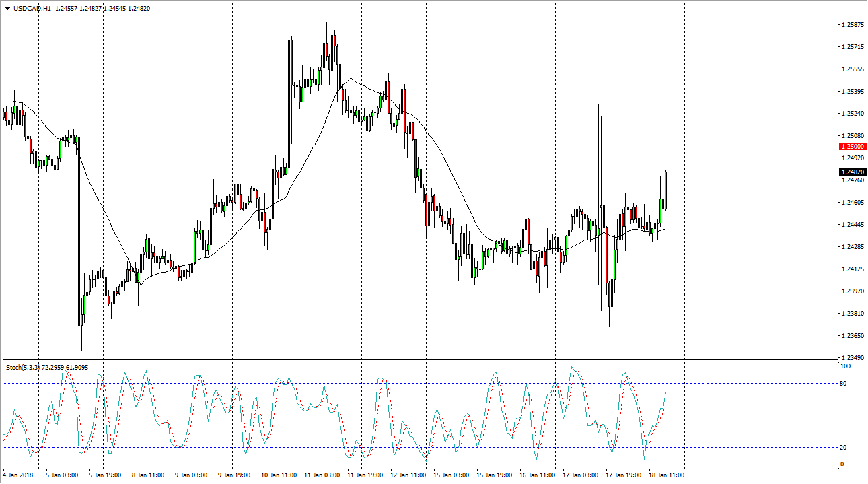Viewport: 868px width, 484px height.
Task: Select the red 1.25000 price level tag
Action: coord(851,147)
